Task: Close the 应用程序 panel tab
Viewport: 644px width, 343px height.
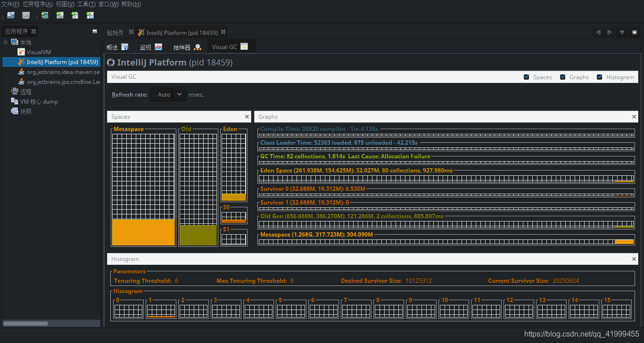Action: point(33,32)
